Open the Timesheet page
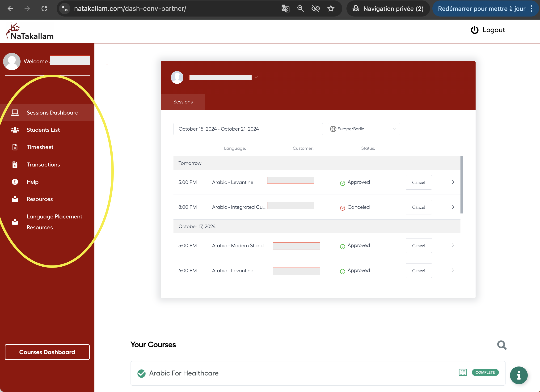 47,147
